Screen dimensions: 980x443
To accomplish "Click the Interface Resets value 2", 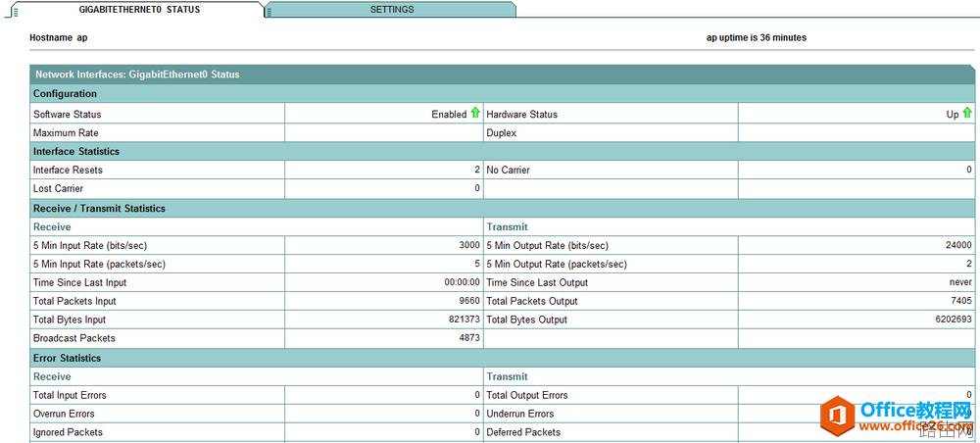I will (477, 170).
